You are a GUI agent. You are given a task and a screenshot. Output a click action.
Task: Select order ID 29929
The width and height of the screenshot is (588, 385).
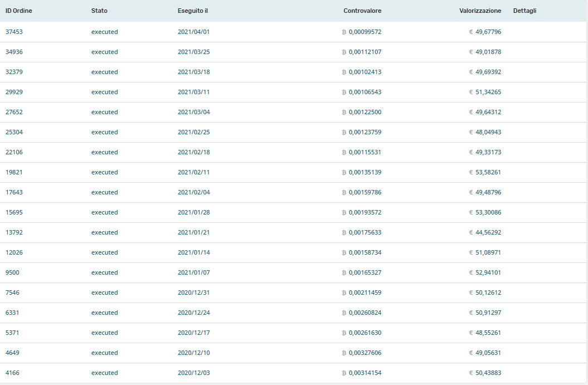click(14, 92)
